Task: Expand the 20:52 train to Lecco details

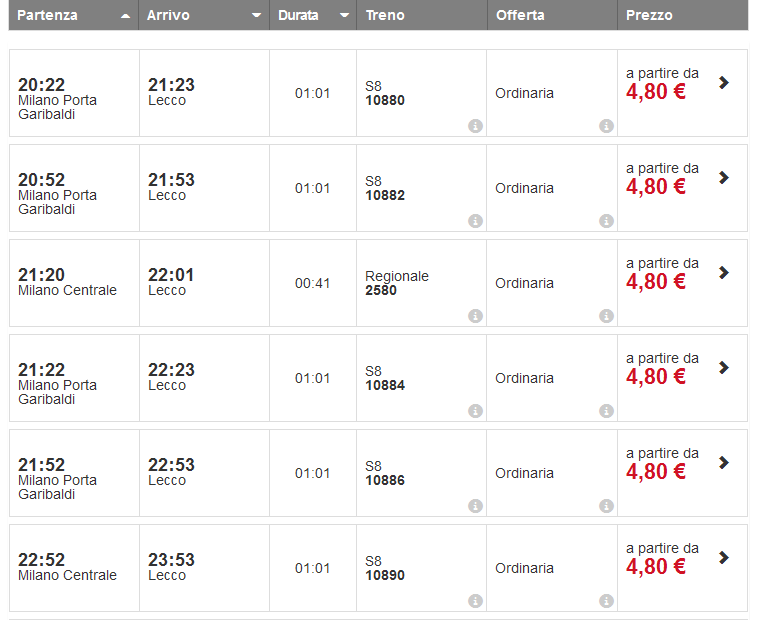Action: point(724,178)
